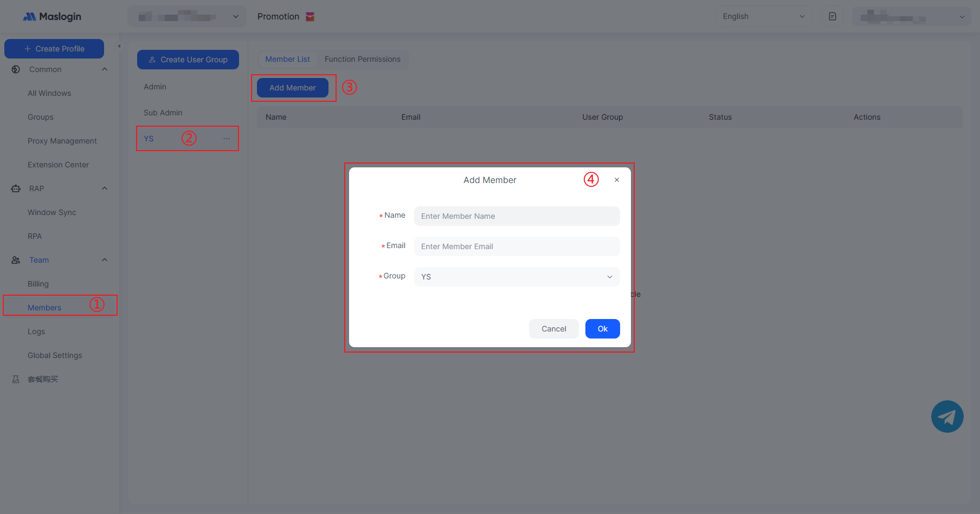The image size is (980, 514).
Task: Click the Promotion envelope icon
Action: tap(310, 17)
